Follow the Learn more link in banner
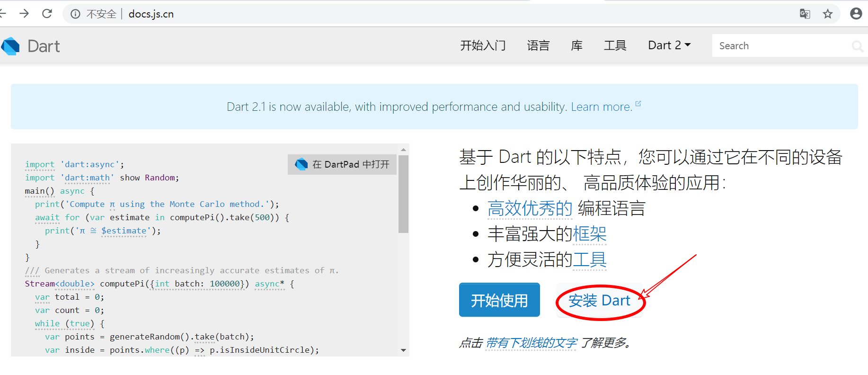Viewport: 868px width, 375px height. click(601, 107)
